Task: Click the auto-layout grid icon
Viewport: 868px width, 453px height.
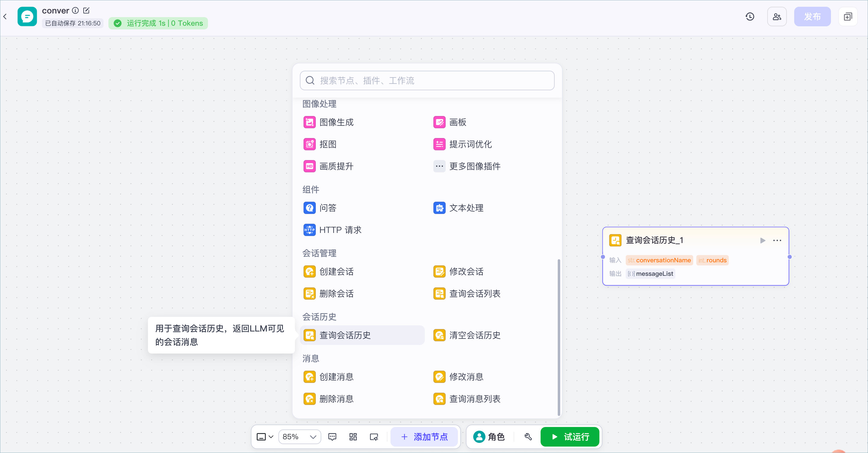Action: pyautogui.click(x=353, y=437)
